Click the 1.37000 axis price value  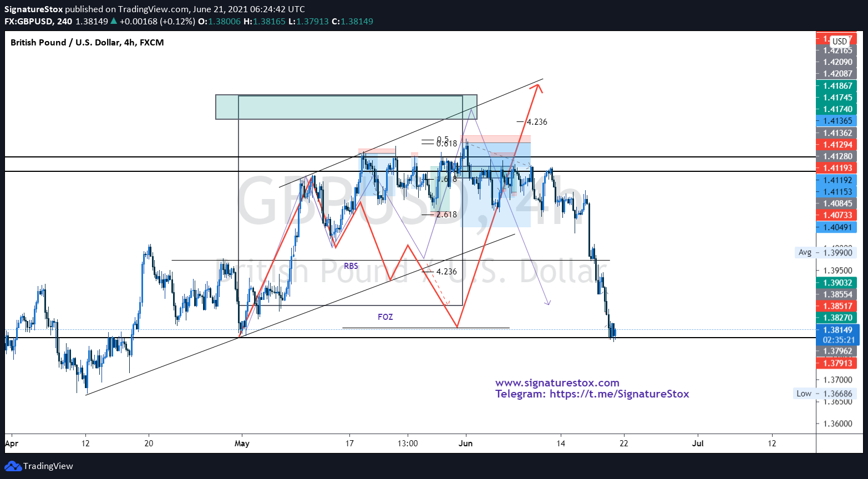coord(837,380)
